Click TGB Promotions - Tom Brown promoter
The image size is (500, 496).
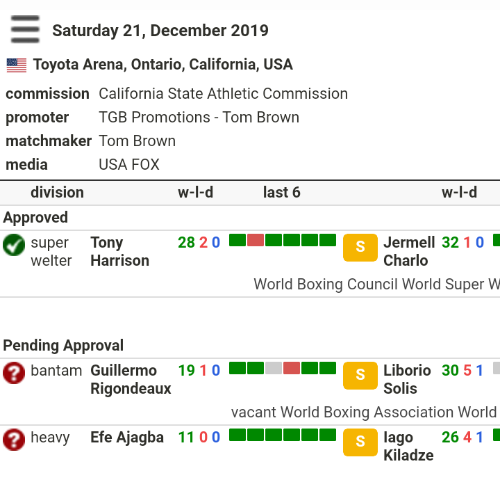pos(199,117)
